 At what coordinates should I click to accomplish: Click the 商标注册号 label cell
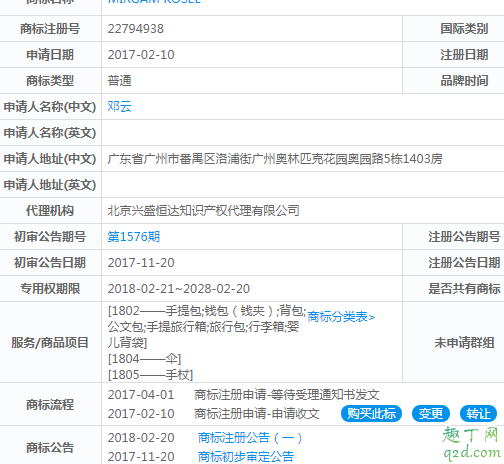pyautogui.click(x=50, y=29)
